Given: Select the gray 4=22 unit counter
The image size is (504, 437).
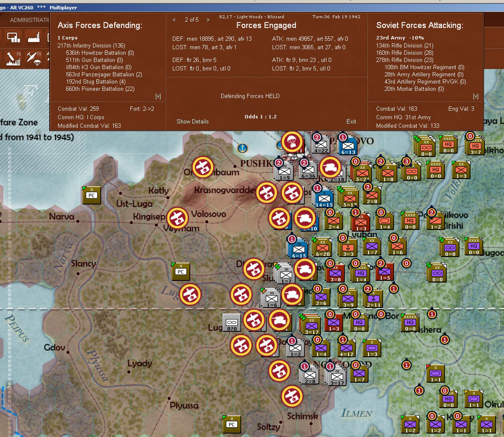Looking at the screenshot, I should (321, 145).
